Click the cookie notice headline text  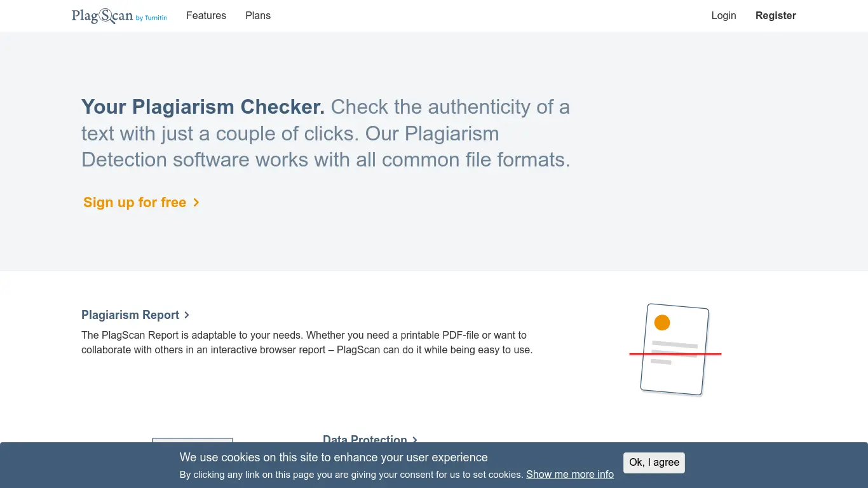point(334,457)
